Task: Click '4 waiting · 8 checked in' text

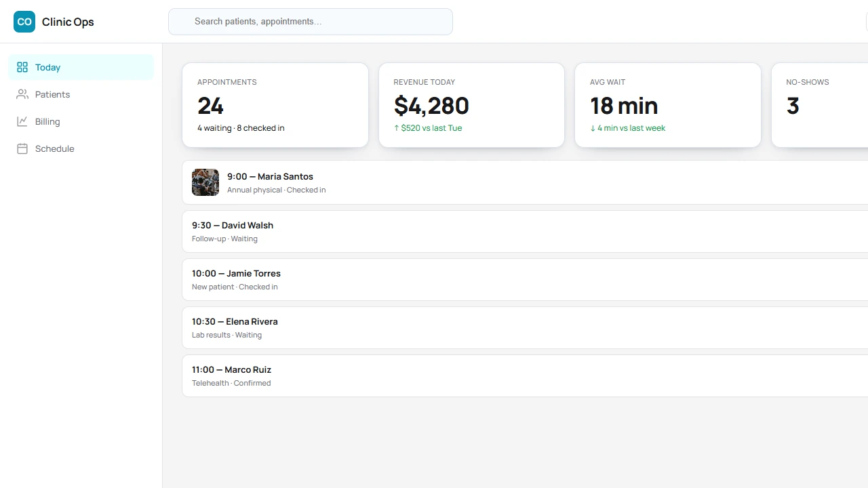Action: [x=241, y=128]
